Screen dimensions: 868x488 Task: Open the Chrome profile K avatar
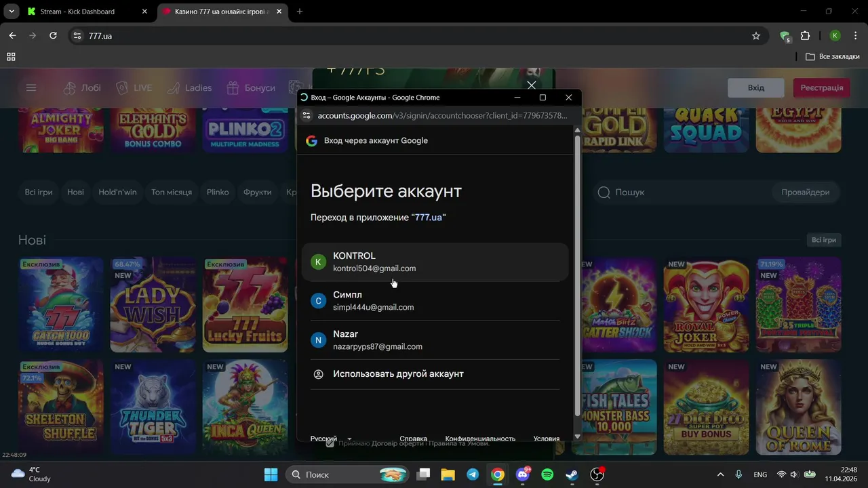(835, 36)
